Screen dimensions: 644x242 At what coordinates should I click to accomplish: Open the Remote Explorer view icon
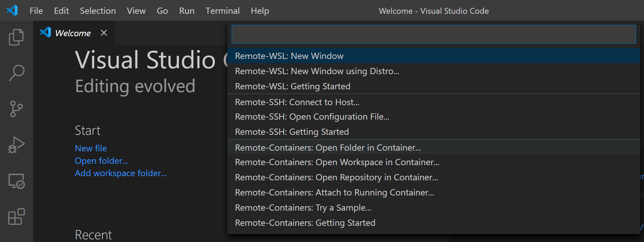pos(16,181)
